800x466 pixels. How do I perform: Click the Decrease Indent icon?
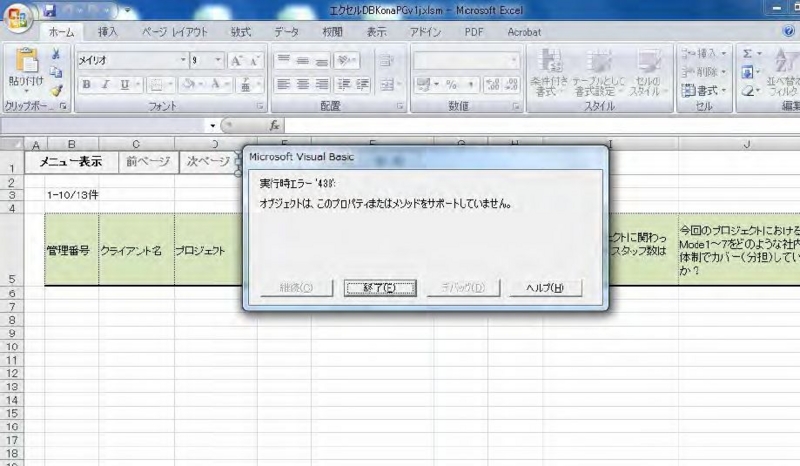(344, 84)
